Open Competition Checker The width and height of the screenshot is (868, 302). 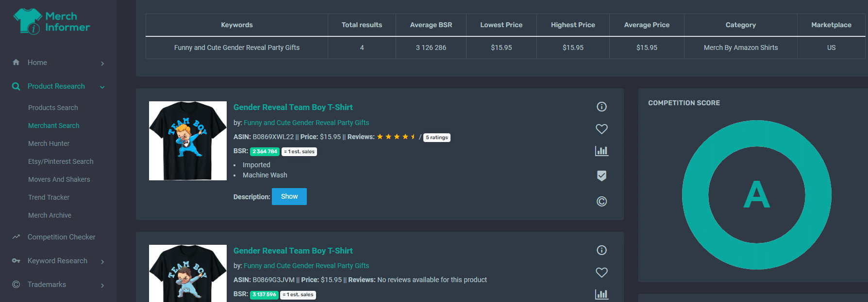pos(62,237)
